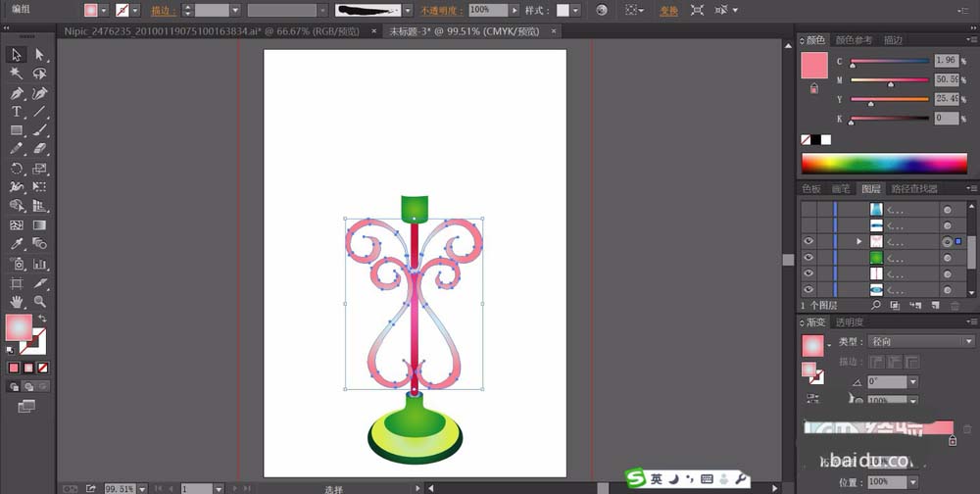Viewport: 980px width, 494px height.
Task: Select the Selection tool (black arrow)
Action: click(17, 55)
